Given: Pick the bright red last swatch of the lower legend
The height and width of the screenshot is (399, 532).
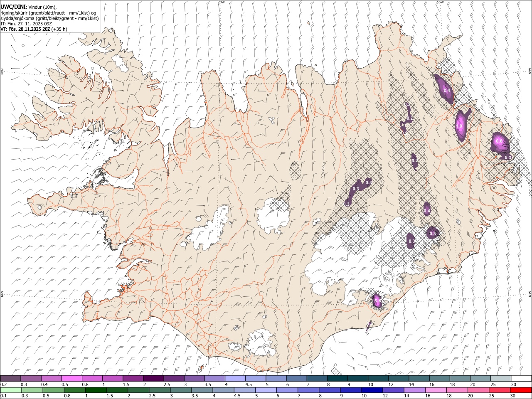Looking at the screenshot, I should tap(521, 390).
